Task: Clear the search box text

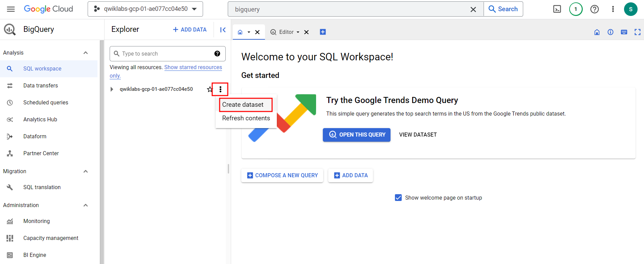Action: pos(473,9)
